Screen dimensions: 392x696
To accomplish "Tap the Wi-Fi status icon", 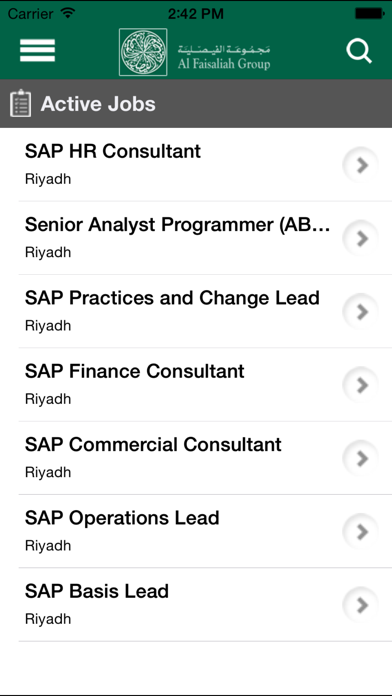I will (68, 12).
